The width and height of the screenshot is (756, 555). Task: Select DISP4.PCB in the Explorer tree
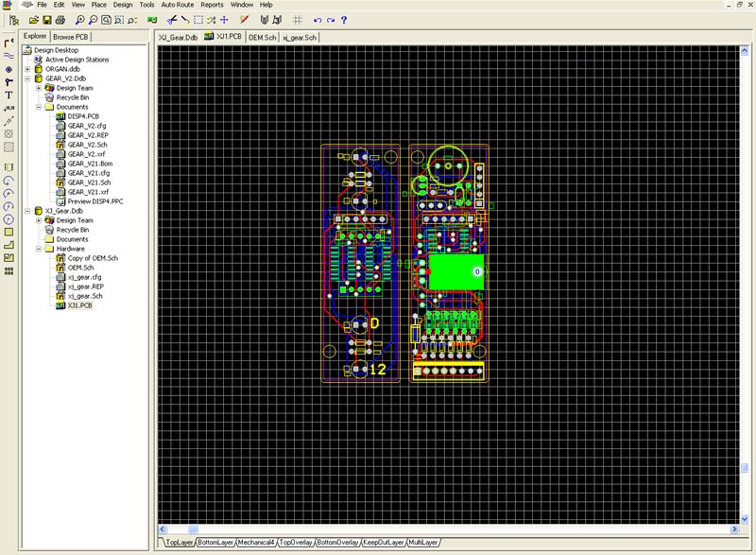click(82, 116)
